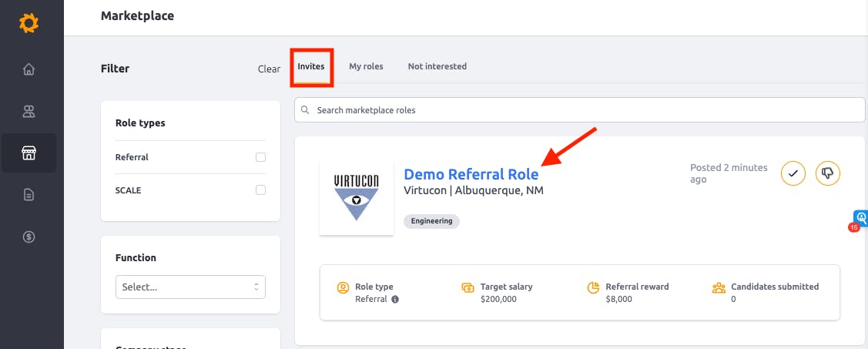
Task: Mark role not interested with thumbs-down icon
Action: click(828, 173)
